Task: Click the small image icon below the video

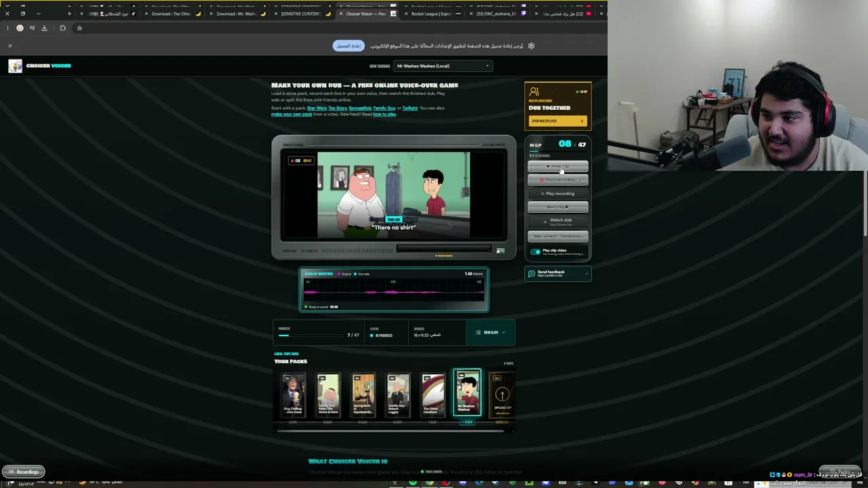Action: (500, 251)
